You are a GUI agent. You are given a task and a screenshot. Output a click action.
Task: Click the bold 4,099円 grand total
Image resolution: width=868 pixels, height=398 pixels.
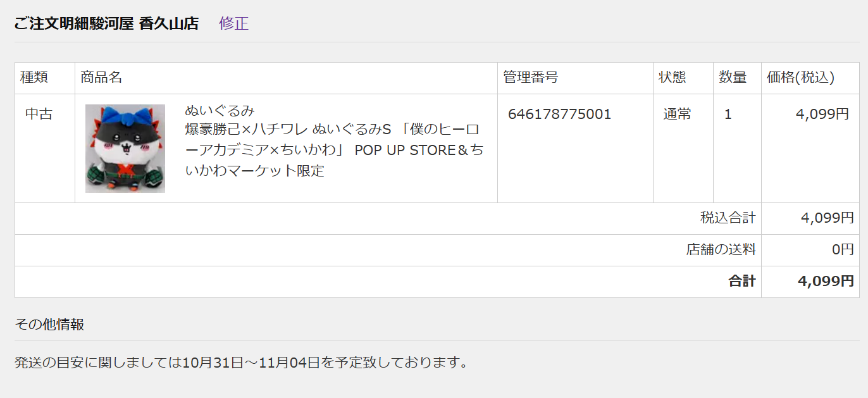(x=826, y=282)
